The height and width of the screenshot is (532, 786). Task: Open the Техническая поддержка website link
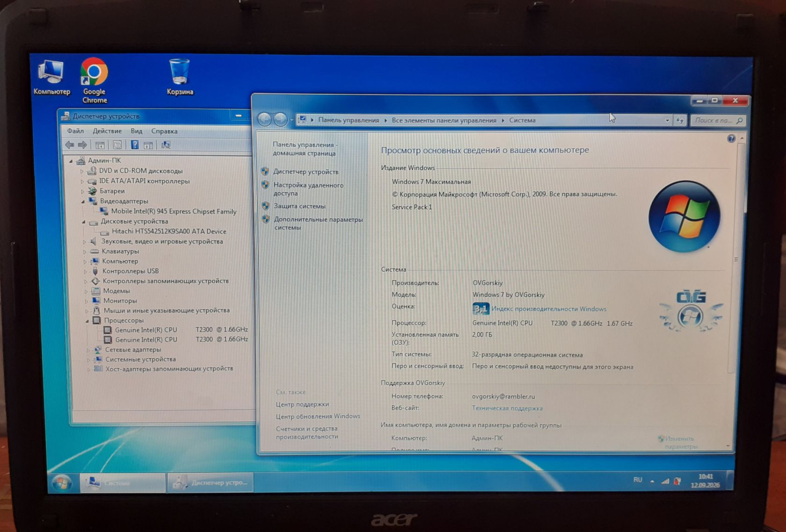(x=507, y=408)
